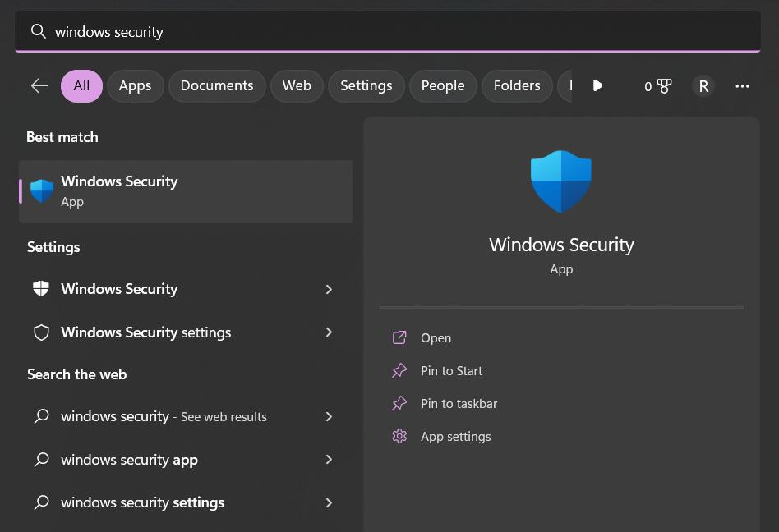
Task: Click the back arrow icon
Action: (39, 86)
